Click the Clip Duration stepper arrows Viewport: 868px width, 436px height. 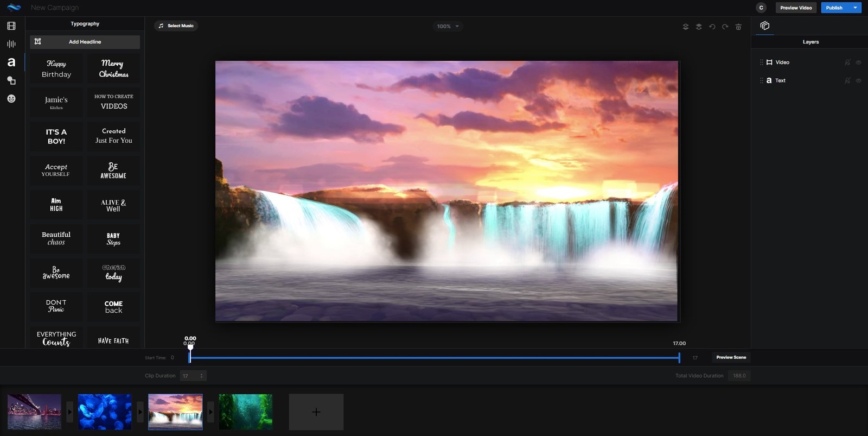click(202, 376)
